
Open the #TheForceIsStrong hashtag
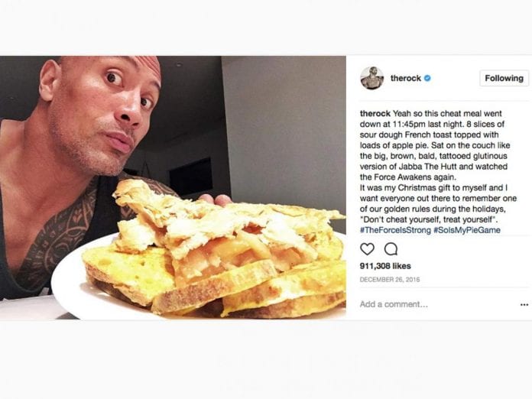click(393, 229)
